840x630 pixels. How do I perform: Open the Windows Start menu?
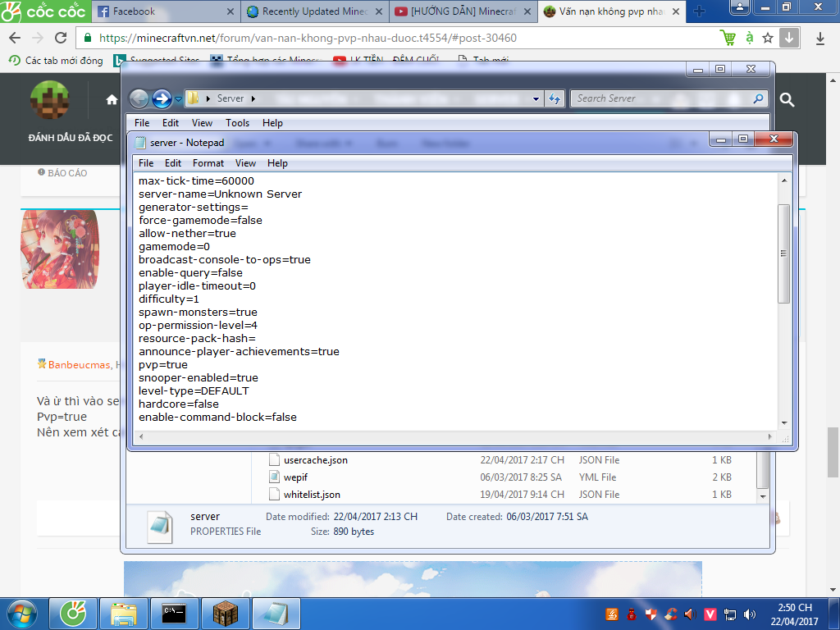click(x=22, y=614)
